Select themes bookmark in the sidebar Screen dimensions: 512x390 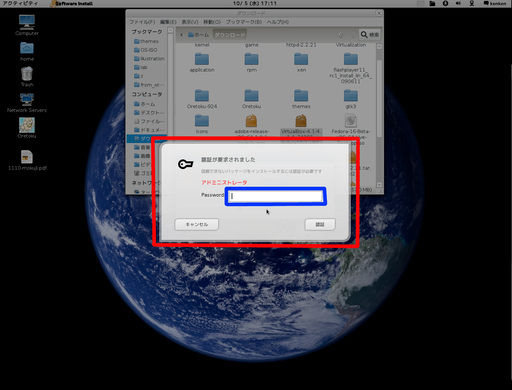point(146,41)
